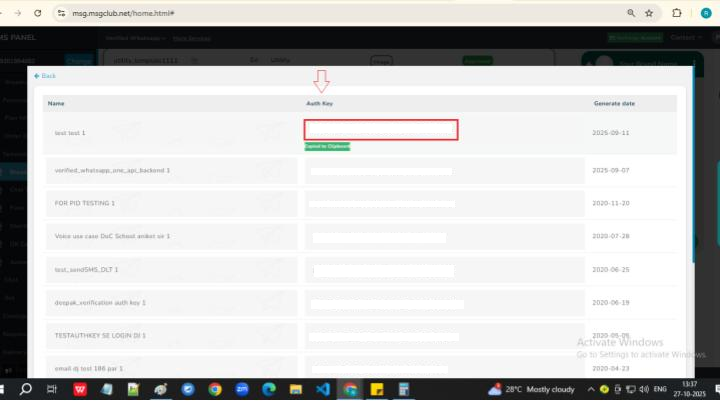Click the forward navigation arrow

click(x=15, y=13)
